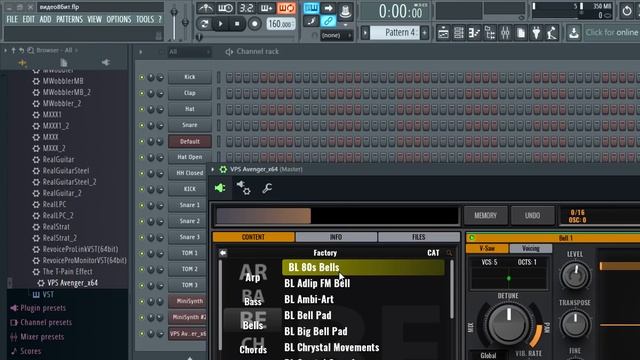The width and height of the screenshot is (640, 360).
Task: Mute the Snare channel green LED
Action: 142,125
